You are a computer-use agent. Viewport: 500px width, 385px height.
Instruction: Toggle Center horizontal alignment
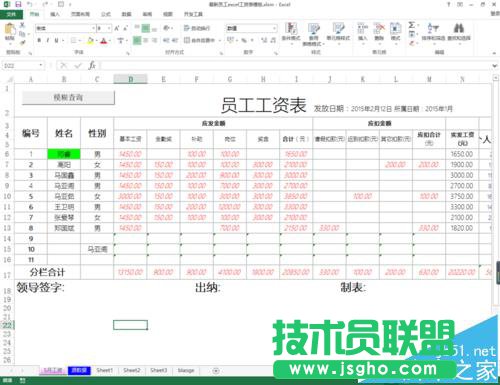[x=146, y=41]
